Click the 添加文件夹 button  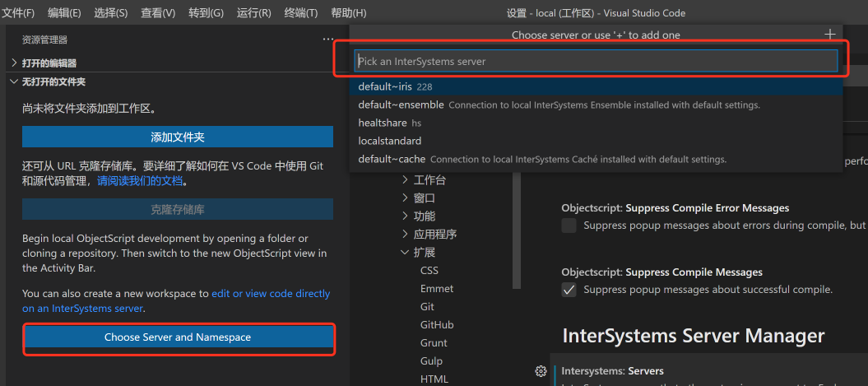[x=178, y=137]
